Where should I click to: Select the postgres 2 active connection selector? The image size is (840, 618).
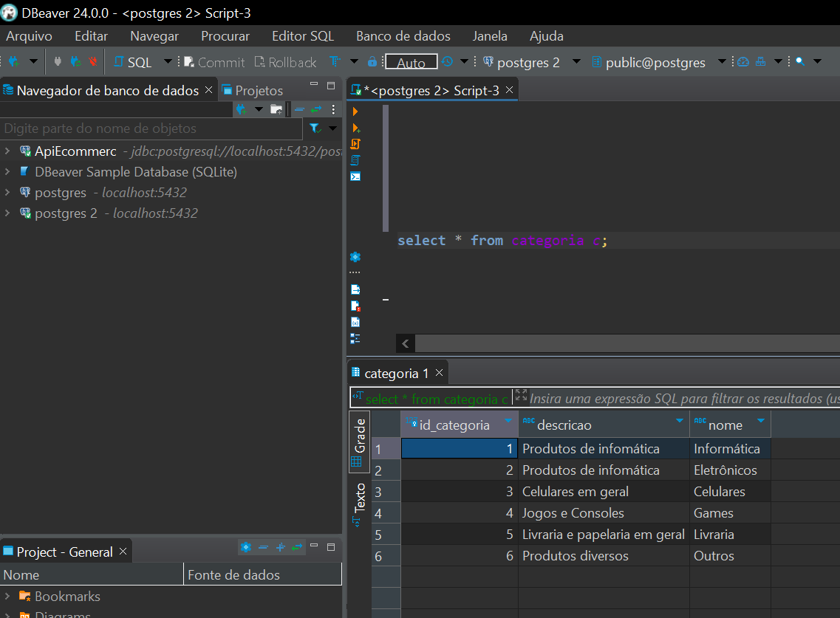[x=522, y=62]
